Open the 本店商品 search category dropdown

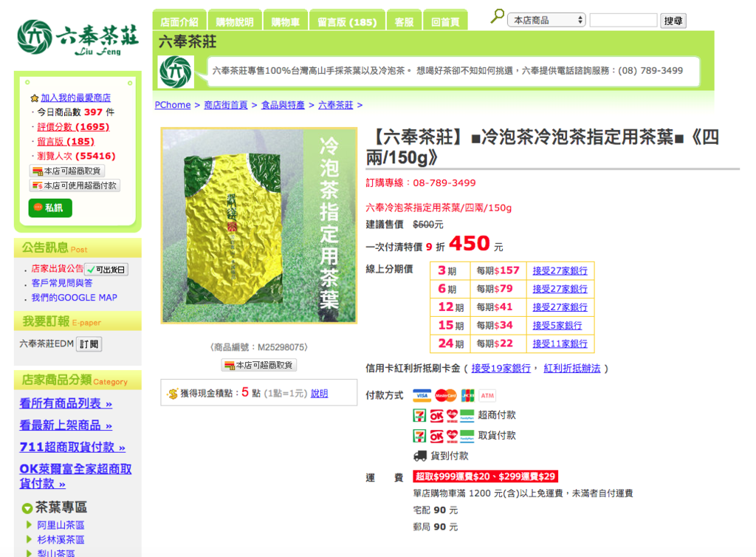[546, 19]
